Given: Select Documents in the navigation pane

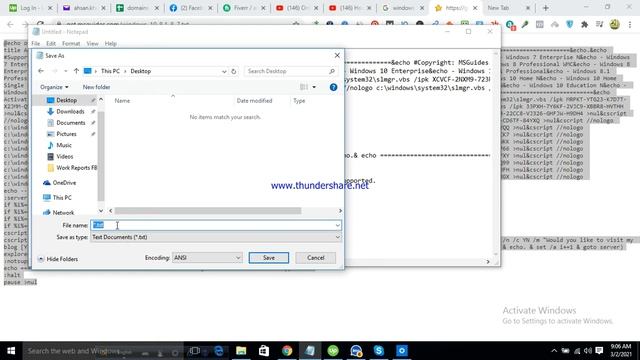Looking at the screenshot, I should 70,122.
